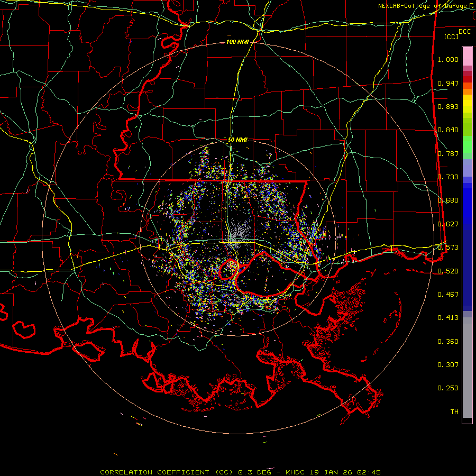Click the 0.307 scale value

pyautogui.click(x=448, y=364)
